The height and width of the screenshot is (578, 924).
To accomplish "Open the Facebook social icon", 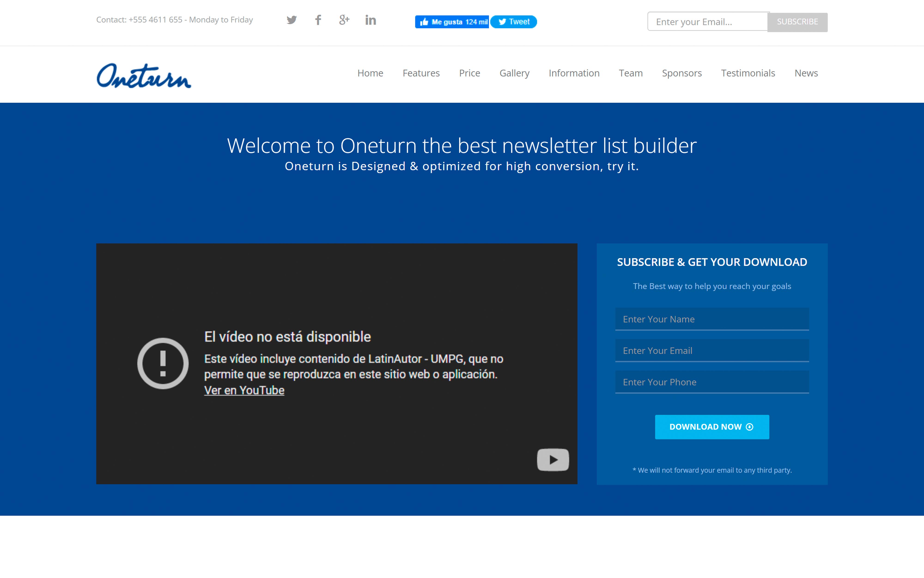I will point(318,20).
